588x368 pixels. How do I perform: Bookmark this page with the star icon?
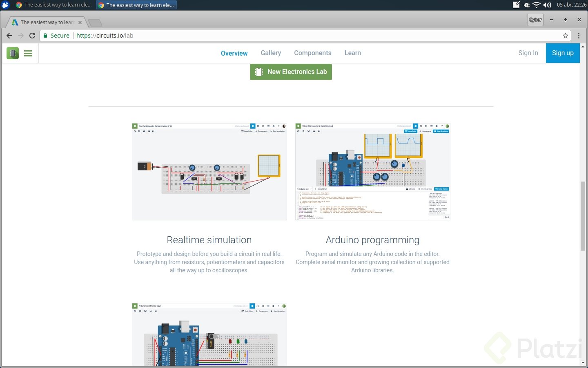point(566,36)
